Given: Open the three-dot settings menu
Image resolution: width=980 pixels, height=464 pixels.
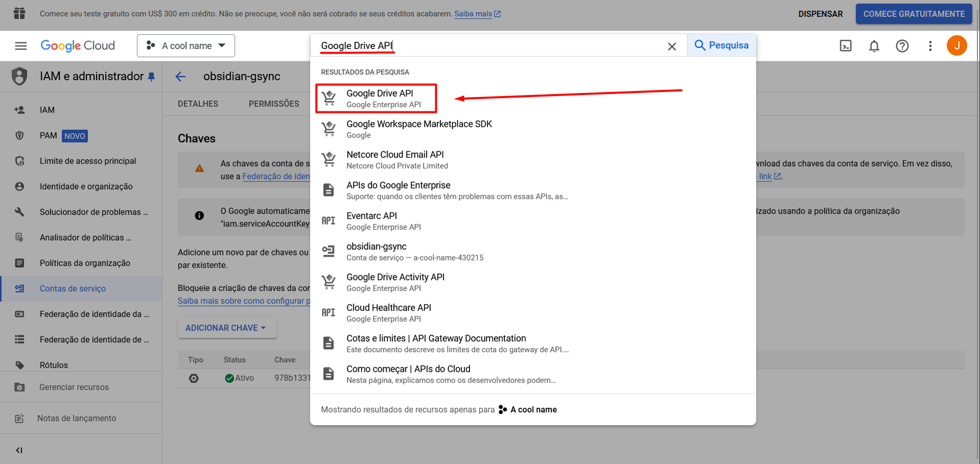Looking at the screenshot, I should tap(930, 46).
